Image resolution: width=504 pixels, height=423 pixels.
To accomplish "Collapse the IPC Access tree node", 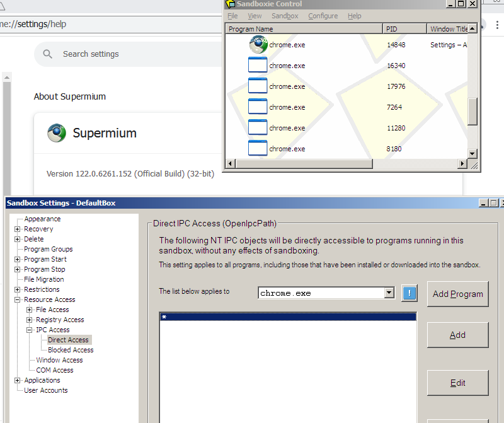I will (29, 330).
